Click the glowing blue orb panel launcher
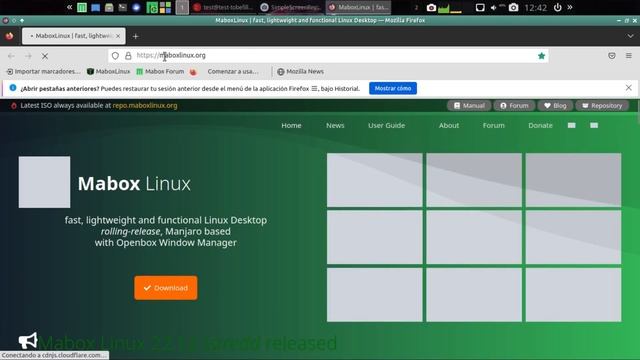 pyautogui.click(x=136, y=7)
